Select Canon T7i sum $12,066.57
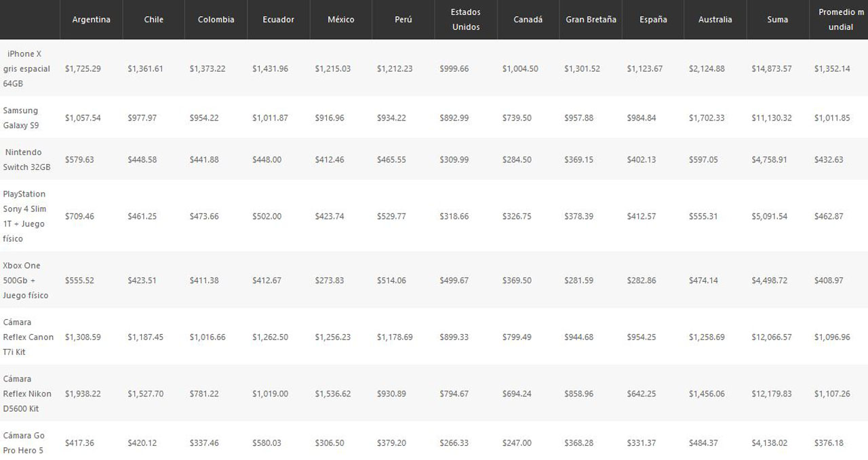The height and width of the screenshot is (460, 868). [x=772, y=337]
